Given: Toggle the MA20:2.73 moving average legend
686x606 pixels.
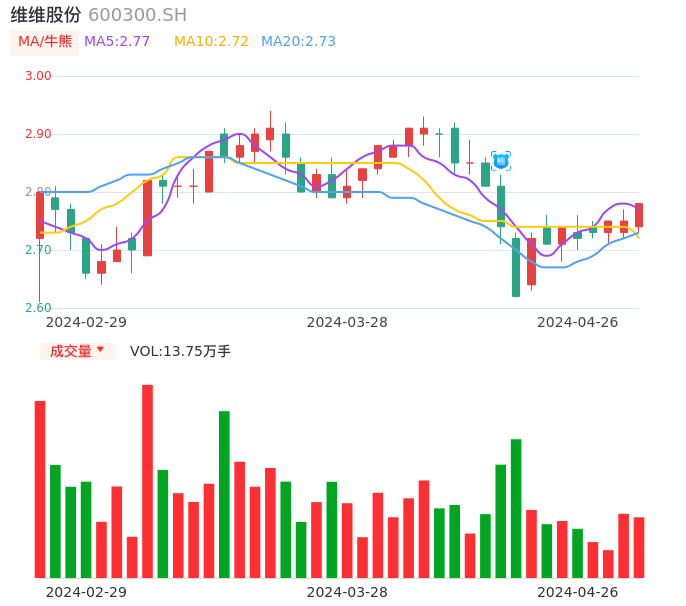Looking at the screenshot, I should (298, 42).
